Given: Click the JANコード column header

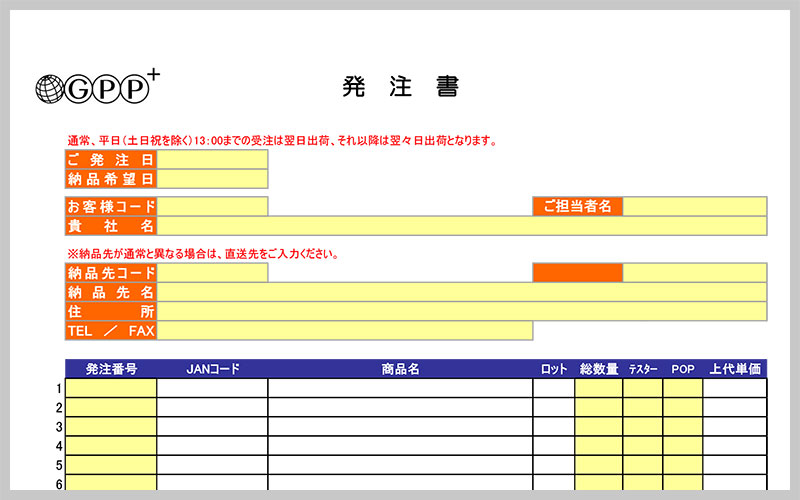Looking at the screenshot, I should pos(212,369).
